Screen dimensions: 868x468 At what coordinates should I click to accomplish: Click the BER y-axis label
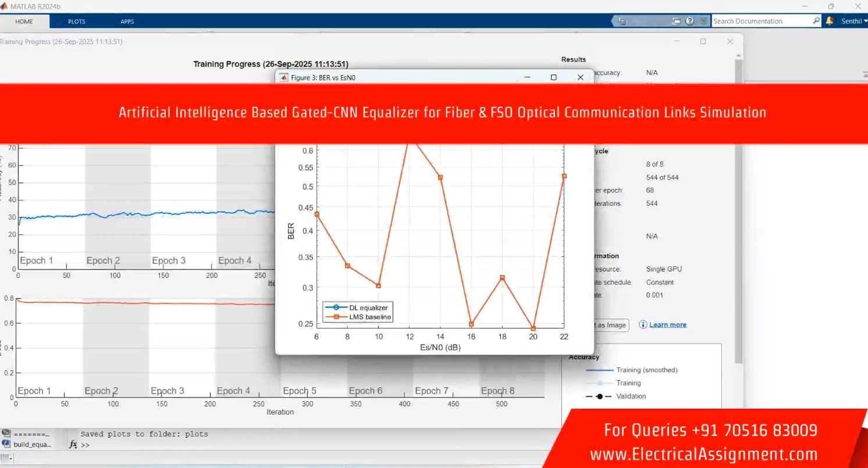[291, 231]
